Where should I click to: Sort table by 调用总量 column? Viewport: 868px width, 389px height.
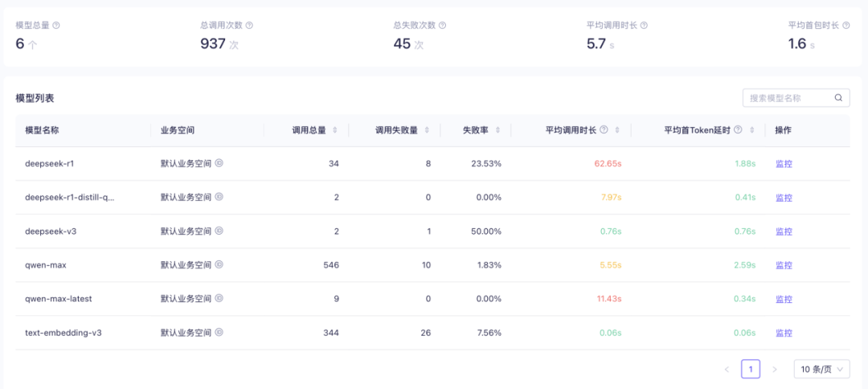click(335, 130)
